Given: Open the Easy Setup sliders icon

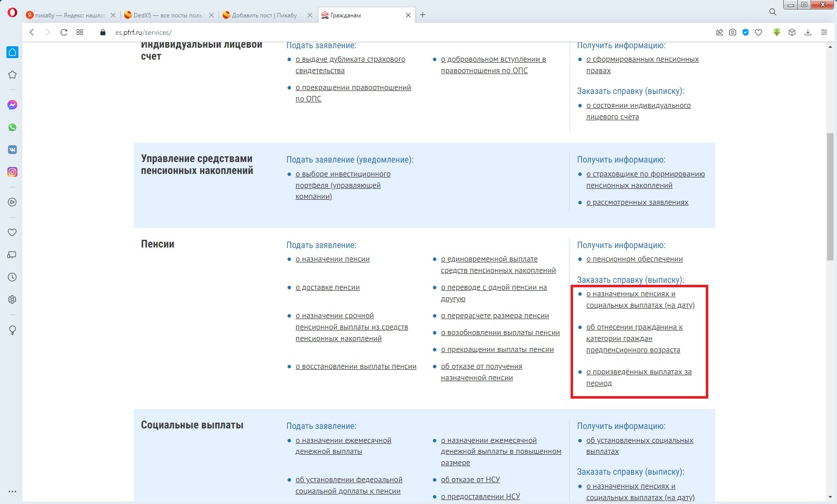Looking at the screenshot, I should (x=824, y=32).
